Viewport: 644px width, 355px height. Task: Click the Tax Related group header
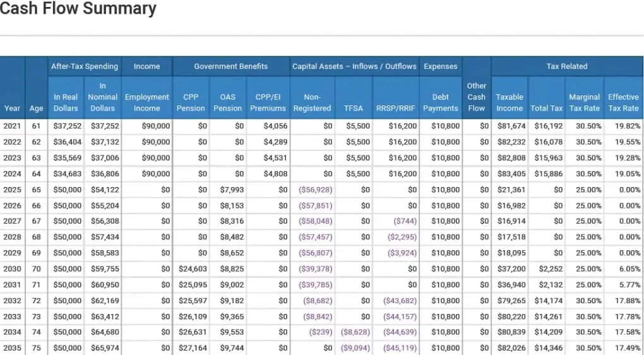click(566, 66)
